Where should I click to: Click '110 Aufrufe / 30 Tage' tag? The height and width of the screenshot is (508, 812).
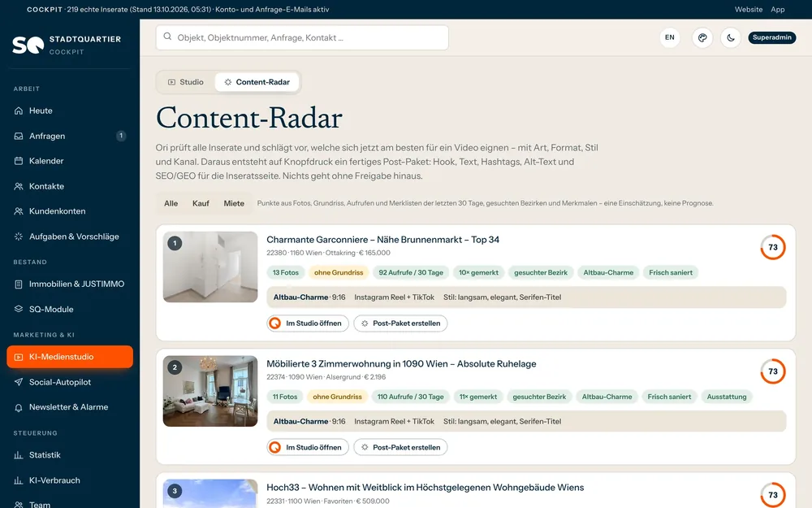pyautogui.click(x=410, y=397)
